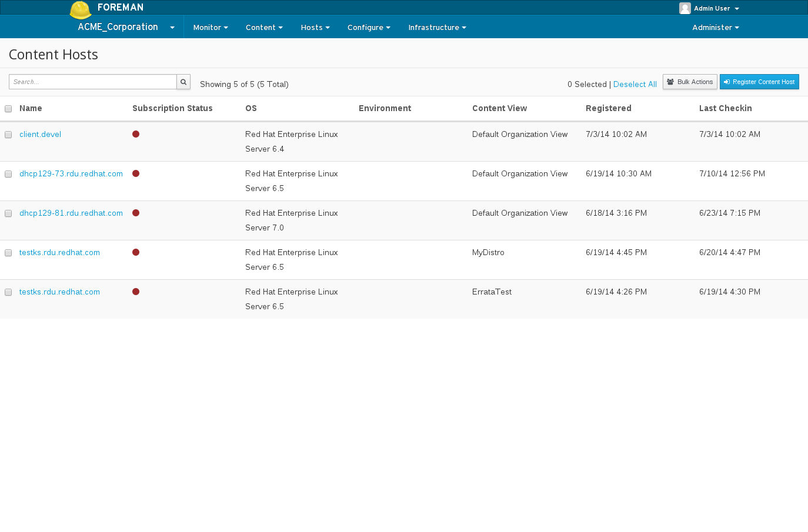The image size is (808, 532).
Task: Click red status dot in ErrataTest row
Action: [x=136, y=292]
